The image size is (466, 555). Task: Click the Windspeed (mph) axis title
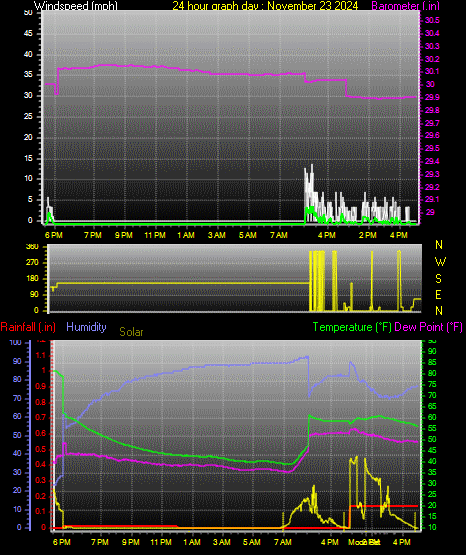(76, 5)
